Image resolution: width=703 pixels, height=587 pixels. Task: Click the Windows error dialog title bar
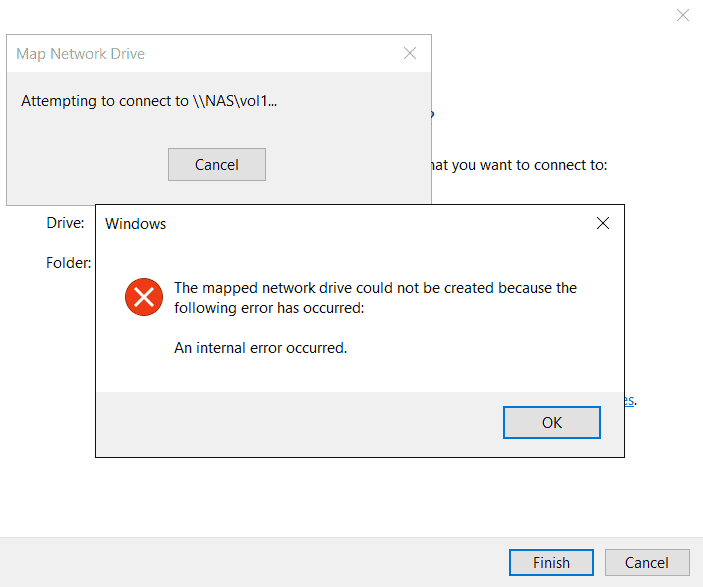tap(350, 223)
